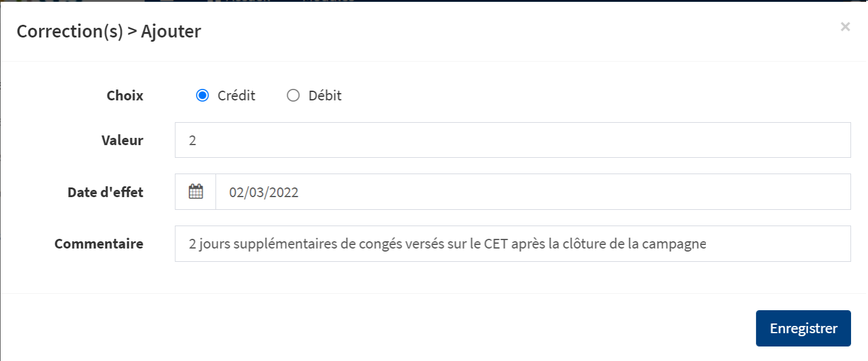Screen dimensions: 868x361
Task: Focus the Valeur input field
Action: [512, 140]
